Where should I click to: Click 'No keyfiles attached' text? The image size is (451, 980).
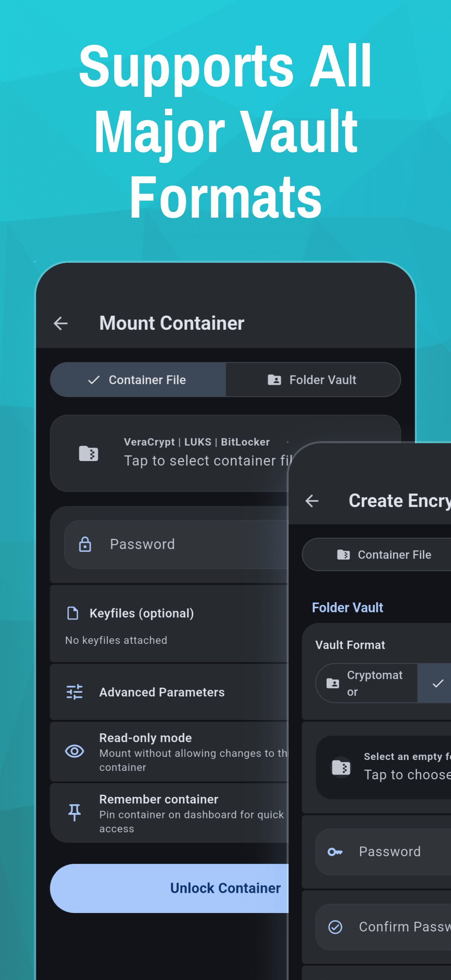(x=117, y=640)
